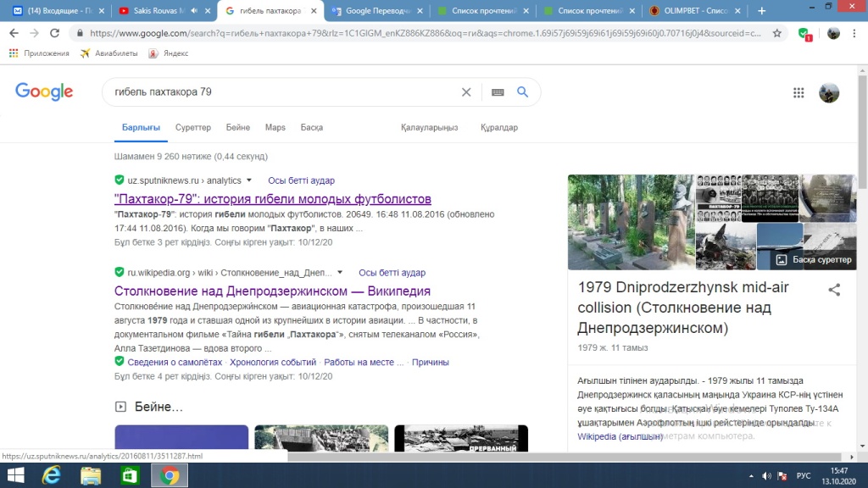Open the "Пахтакор-79" история гибели result
Image resolution: width=868 pixels, height=488 pixels.
pos(273,198)
